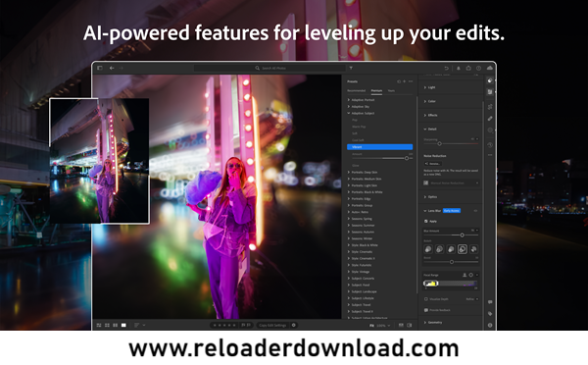Expand the Geometry edit section
This screenshot has height=365, width=588.
coord(433,323)
